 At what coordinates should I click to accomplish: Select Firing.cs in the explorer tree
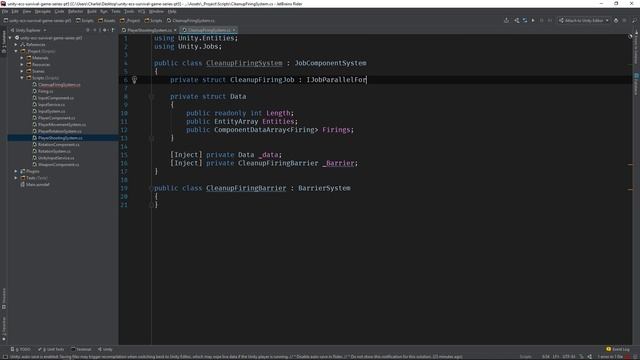pyautogui.click(x=45, y=91)
